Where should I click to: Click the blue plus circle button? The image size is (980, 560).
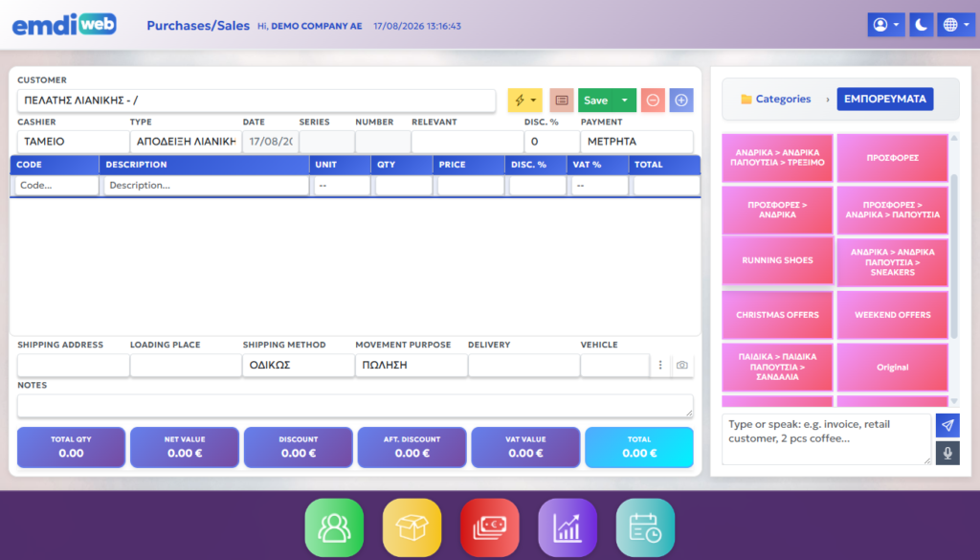tap(681, 100)
